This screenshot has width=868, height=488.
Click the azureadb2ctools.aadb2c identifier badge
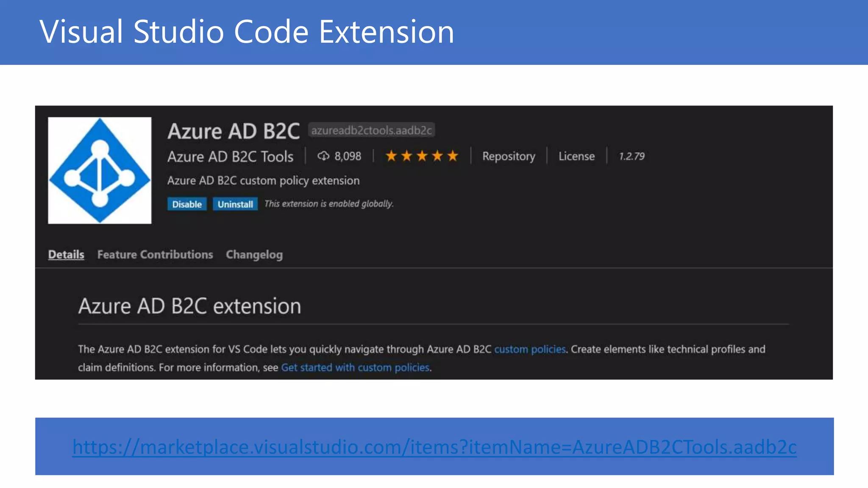click(x=371, y=130)
